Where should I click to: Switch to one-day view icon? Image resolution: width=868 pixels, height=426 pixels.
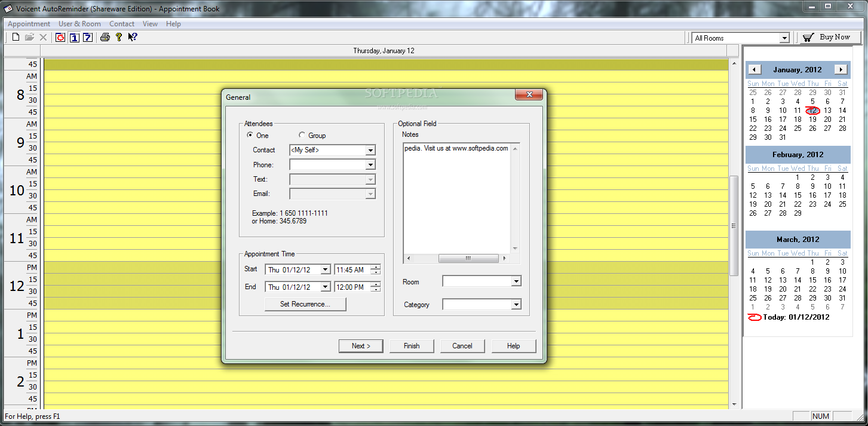(x=74, y=37)
